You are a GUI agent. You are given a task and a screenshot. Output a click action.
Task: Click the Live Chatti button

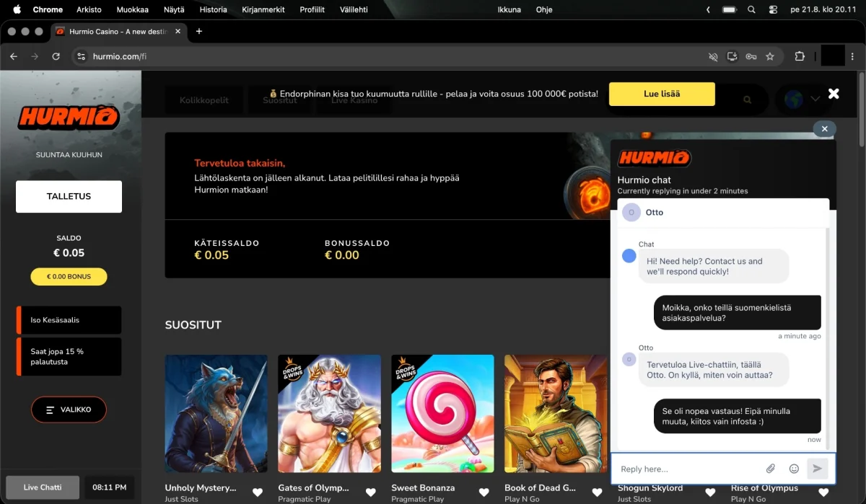pyautogui.click(x=43, y=487)
